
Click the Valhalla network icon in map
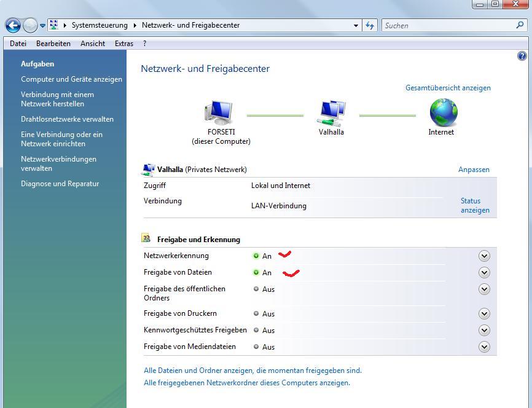point(331,112)
